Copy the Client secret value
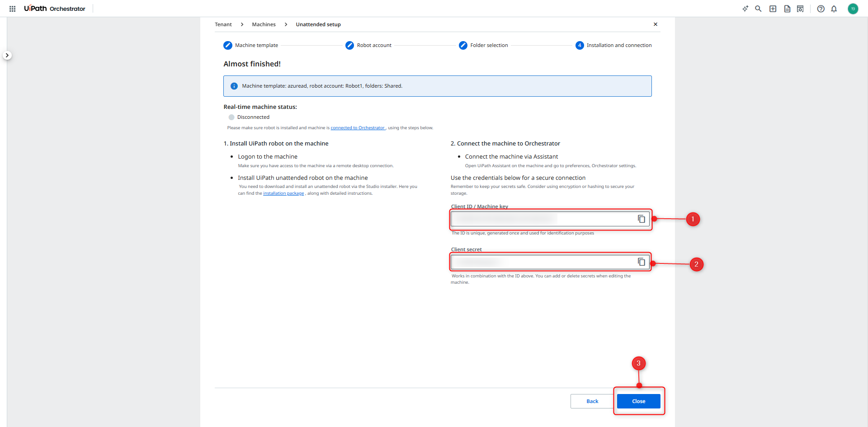The width and height of the screenshot is (868, 427). point(642,262)
